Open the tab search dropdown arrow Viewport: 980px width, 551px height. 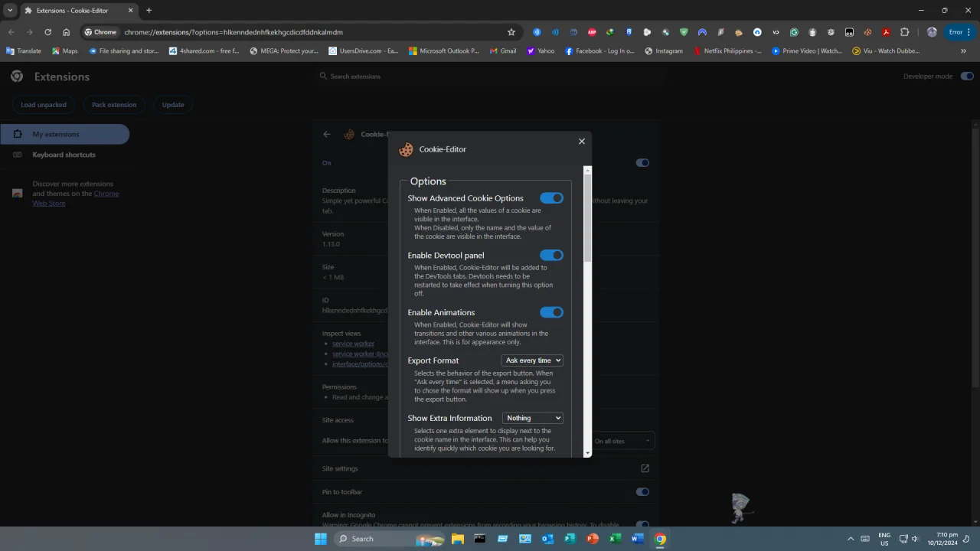click(10, 11)
